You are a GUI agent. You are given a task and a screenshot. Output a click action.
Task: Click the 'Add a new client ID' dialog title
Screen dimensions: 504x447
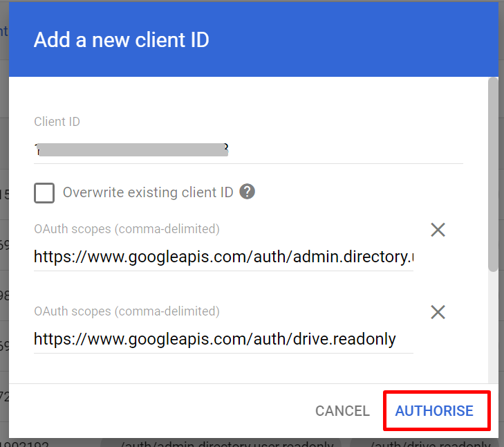pyautogui.click(x=122, y=40)
